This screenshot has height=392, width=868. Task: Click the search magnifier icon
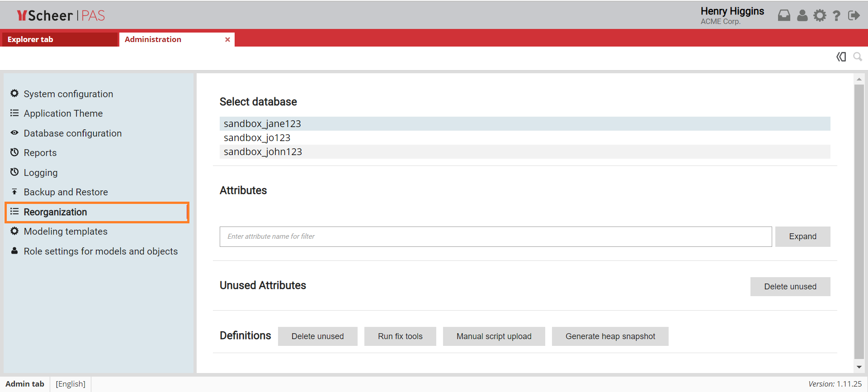click(857, 57)
